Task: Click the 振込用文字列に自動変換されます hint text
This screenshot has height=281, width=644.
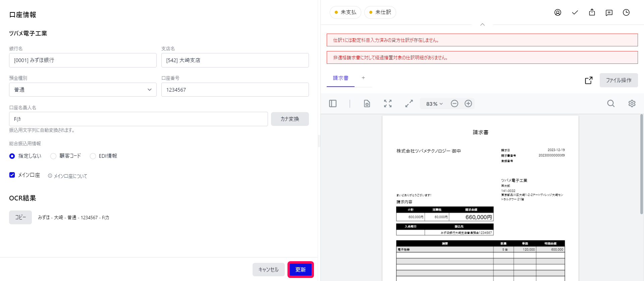Action: [x=42, y=130]
